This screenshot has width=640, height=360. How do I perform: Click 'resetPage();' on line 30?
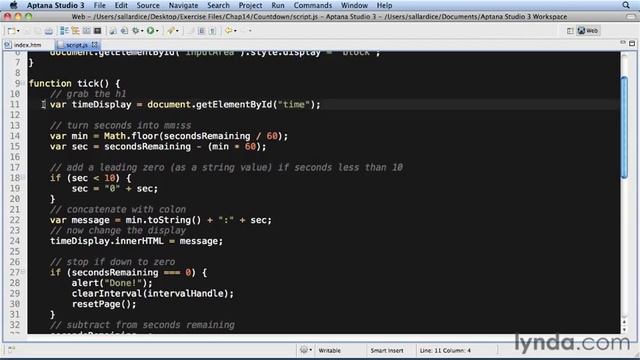tap(104, 304)
